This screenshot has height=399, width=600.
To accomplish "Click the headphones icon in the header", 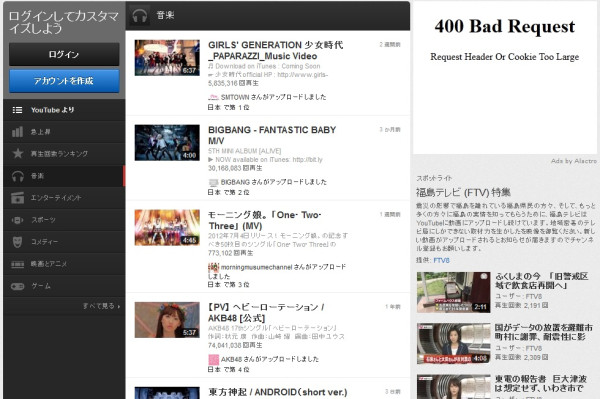I will [139, 16].
